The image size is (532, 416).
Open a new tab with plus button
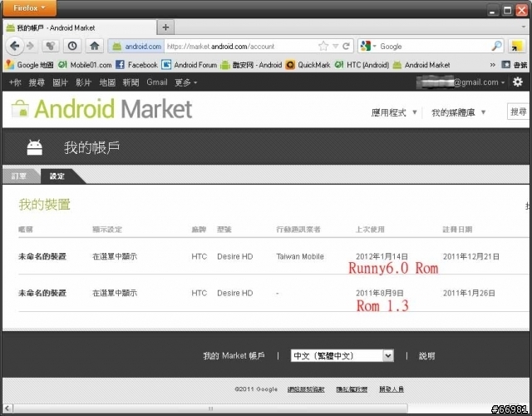[x=165, y=27]
